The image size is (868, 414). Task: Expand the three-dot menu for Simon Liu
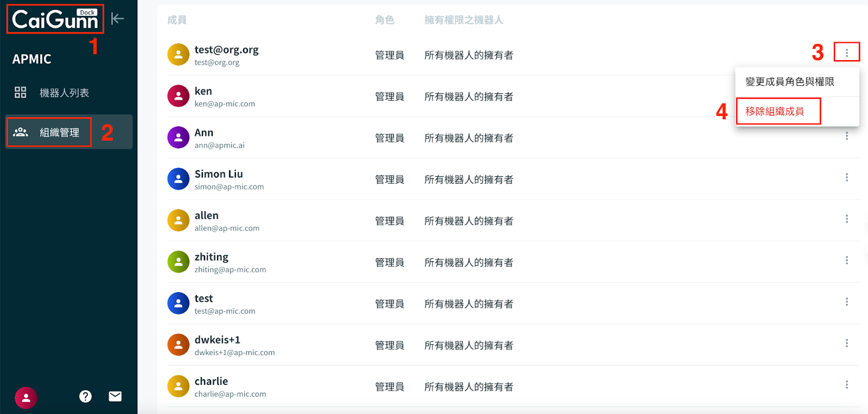click(x=846, y=178)
